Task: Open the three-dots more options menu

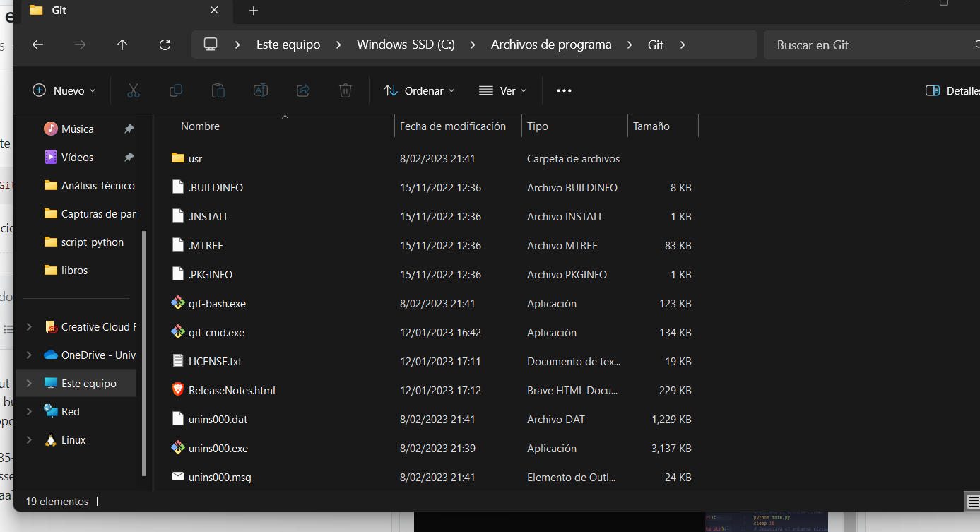Action: pyautogui.click(x=564, y=90)
